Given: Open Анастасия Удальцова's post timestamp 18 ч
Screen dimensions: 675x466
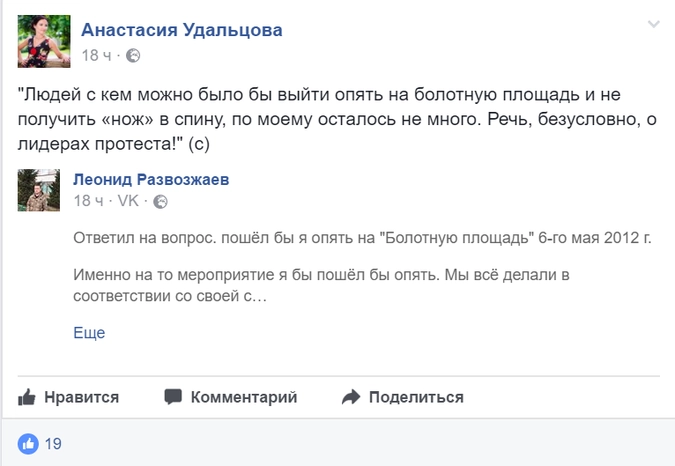Looking at the screenshot, I should [x=96, y=55].
